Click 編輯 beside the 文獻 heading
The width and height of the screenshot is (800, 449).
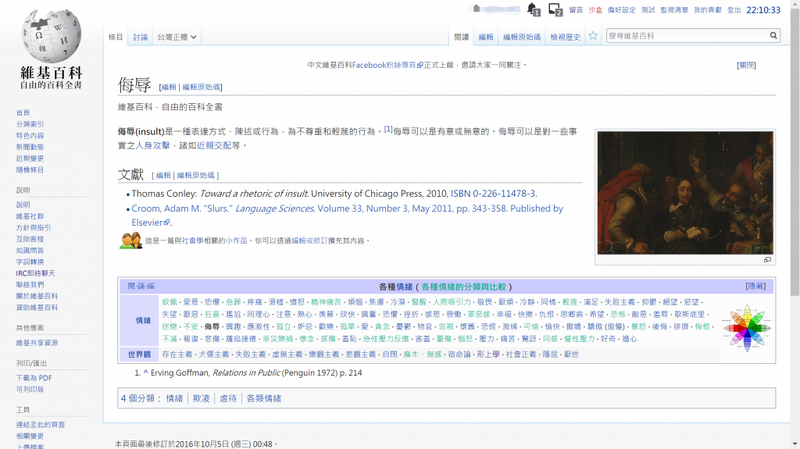163,176
